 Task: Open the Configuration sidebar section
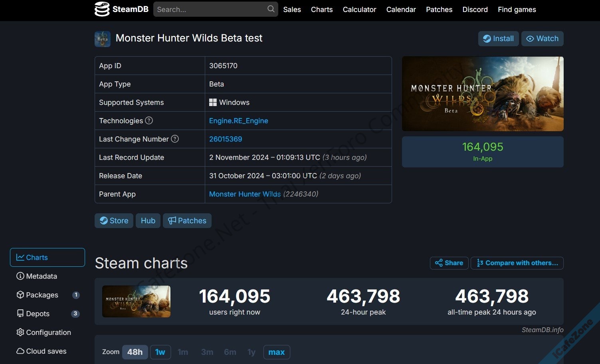tap(44, 333)
